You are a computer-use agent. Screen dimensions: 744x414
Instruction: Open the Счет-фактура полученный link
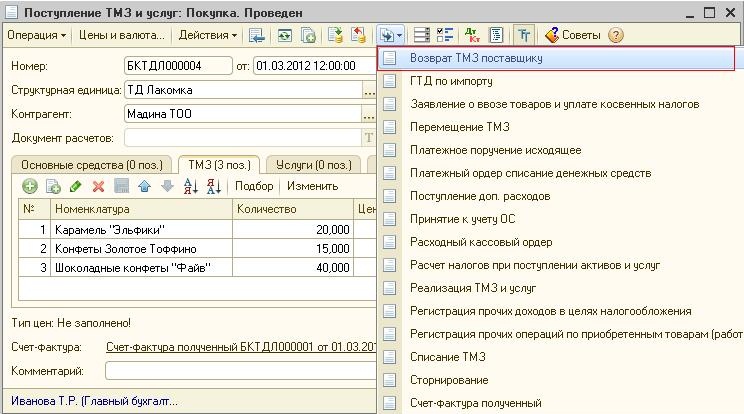click(x=240, y=347)
